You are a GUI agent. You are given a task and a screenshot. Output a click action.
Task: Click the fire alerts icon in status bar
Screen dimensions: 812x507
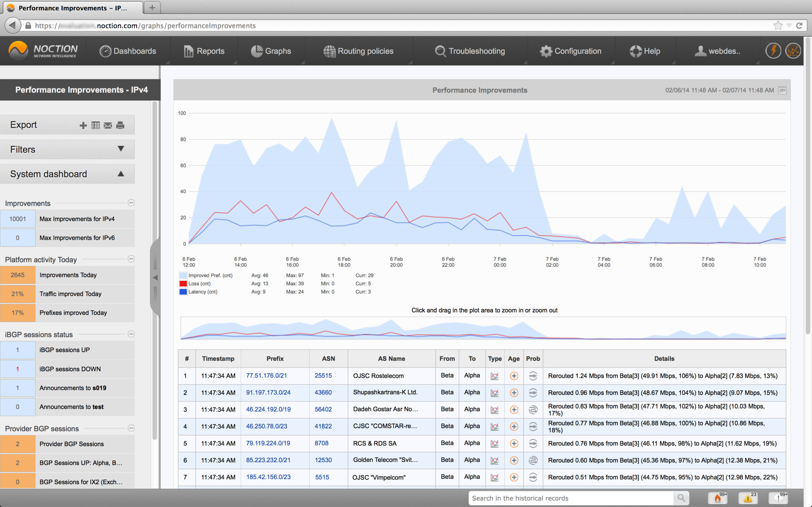point(717,498)
